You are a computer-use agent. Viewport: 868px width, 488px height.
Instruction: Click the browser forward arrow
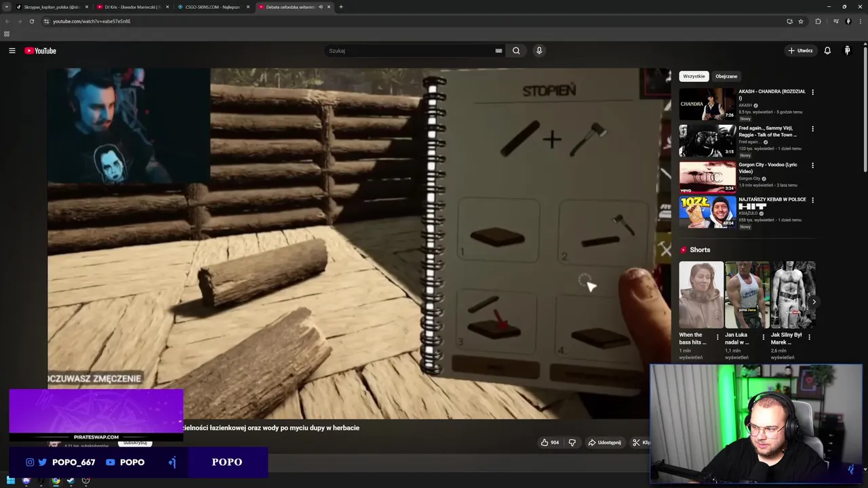19,21
